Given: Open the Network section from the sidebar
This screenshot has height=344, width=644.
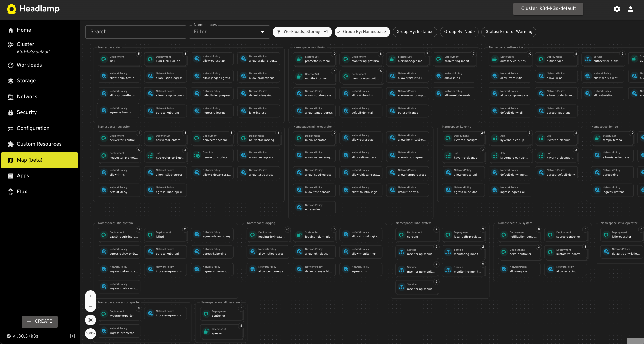Looking at the screenshot, I should tap(27, 97).
